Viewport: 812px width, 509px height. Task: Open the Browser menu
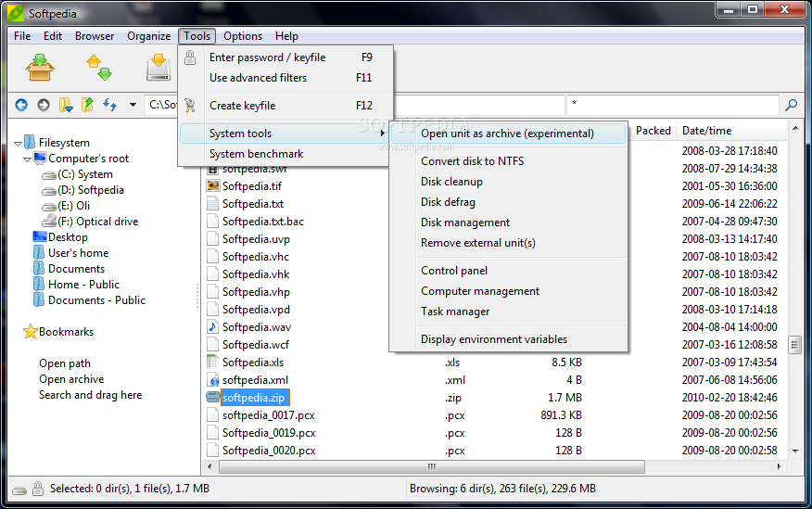(95, 36)
